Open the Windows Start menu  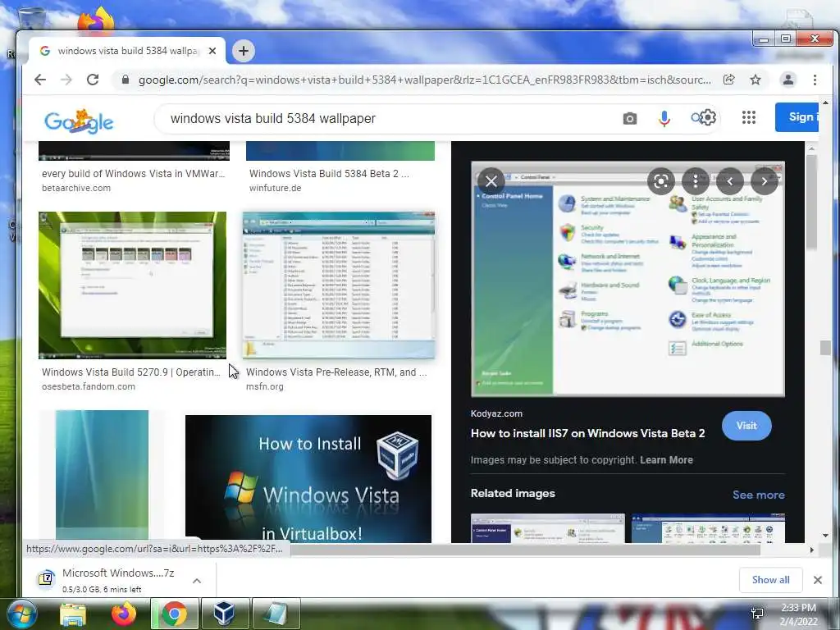click(21, 614)
